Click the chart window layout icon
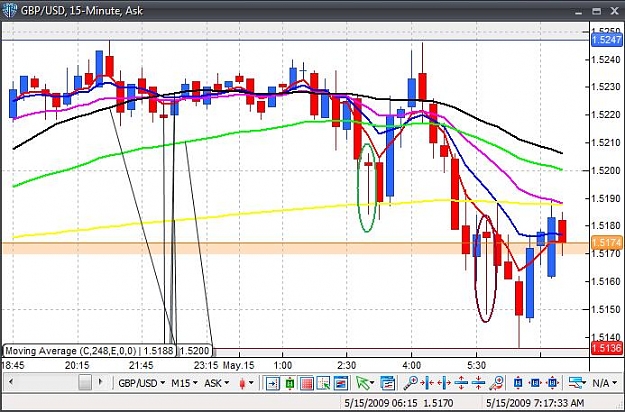This screenshot has width=625, height=412. 340,383
